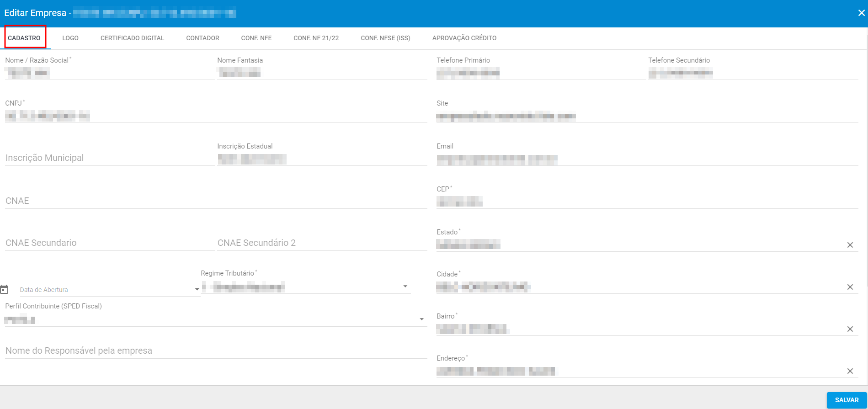
Task: Click the Inscrição Municipal input
Action: click(x=110, y=158)
